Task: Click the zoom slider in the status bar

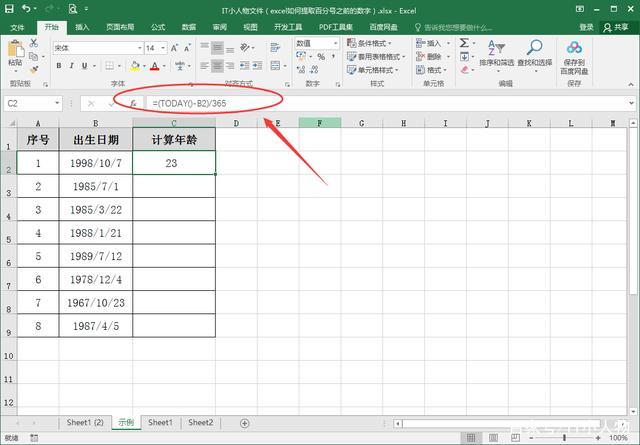Action: point(565,438)
